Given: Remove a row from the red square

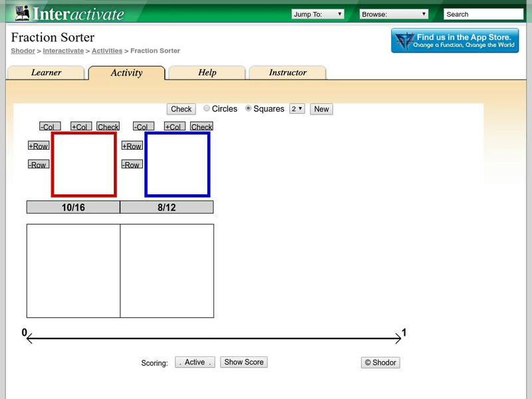Looking at the screenshot, I should 39,164.
